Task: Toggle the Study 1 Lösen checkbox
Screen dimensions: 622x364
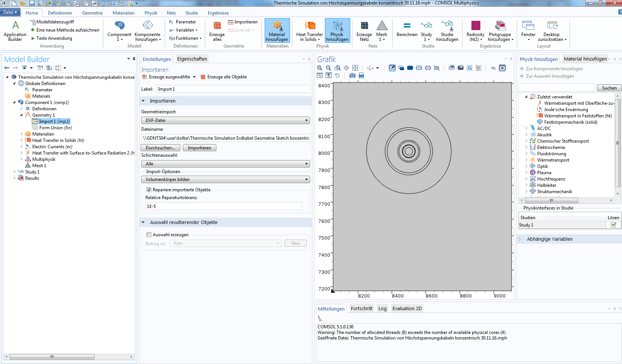Action: point(613,225)
